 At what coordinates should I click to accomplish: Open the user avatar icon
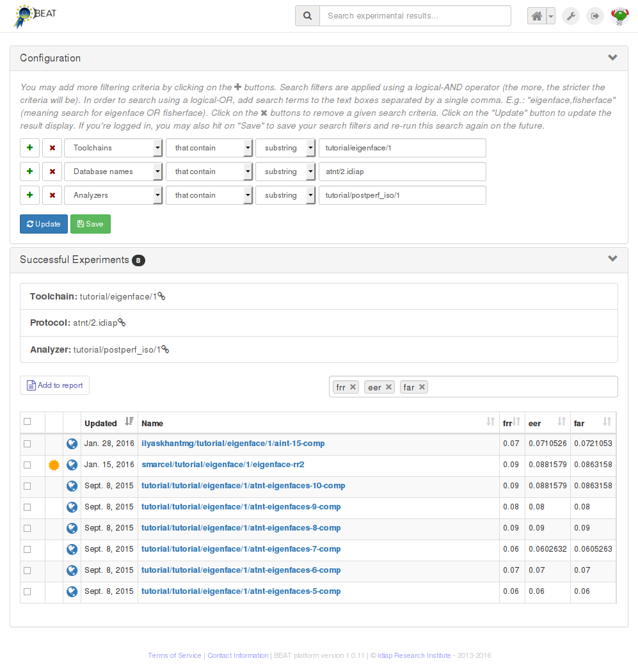pos(619,16)
